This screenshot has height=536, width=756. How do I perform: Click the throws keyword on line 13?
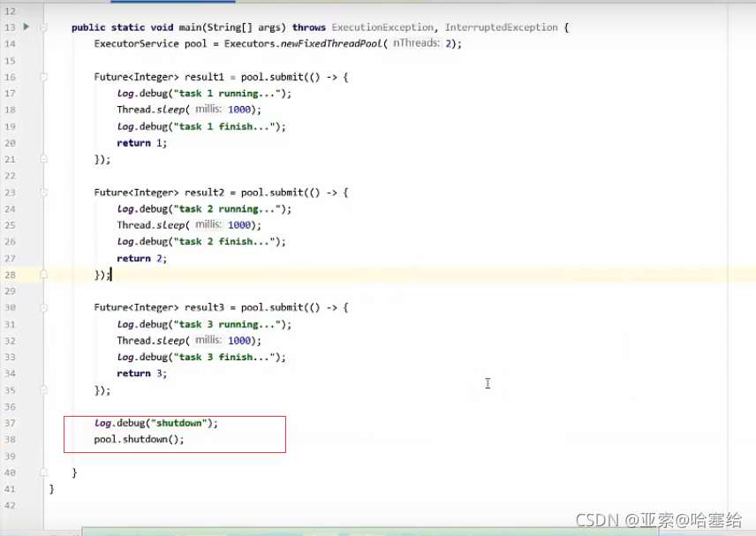pyautogui.click(x=308, y=27)
